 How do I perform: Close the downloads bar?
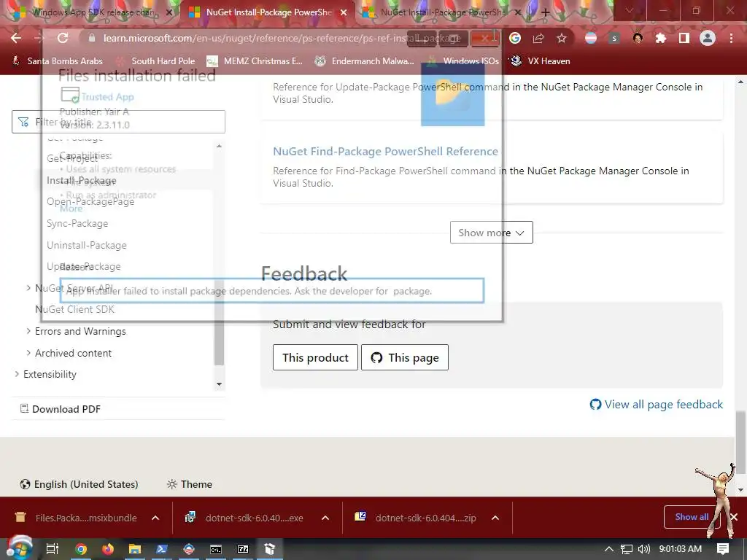click(x=734, y=517)
